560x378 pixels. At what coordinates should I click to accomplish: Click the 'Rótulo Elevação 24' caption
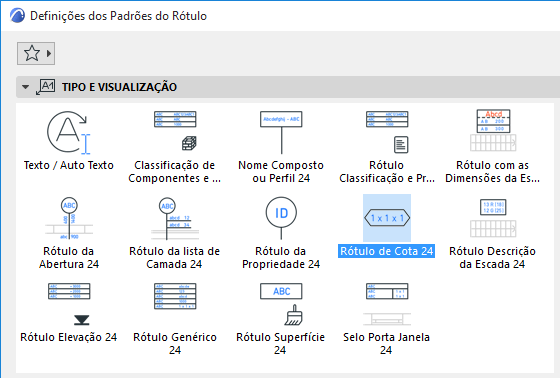69,337
